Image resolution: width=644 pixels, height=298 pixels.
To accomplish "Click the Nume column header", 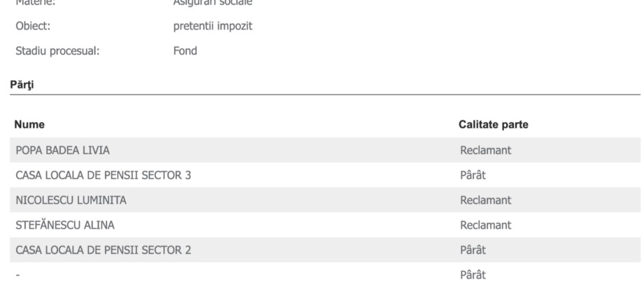I will coord(29,124).
